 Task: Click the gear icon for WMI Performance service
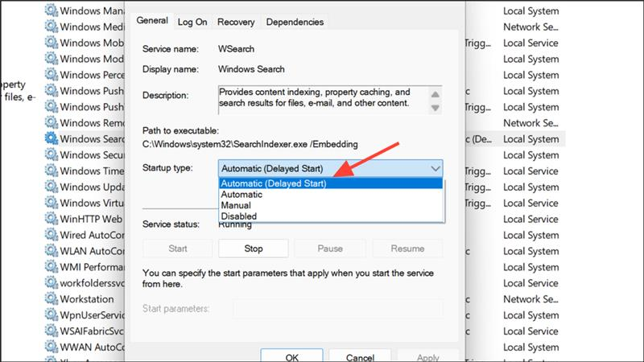tap(52, 266)
